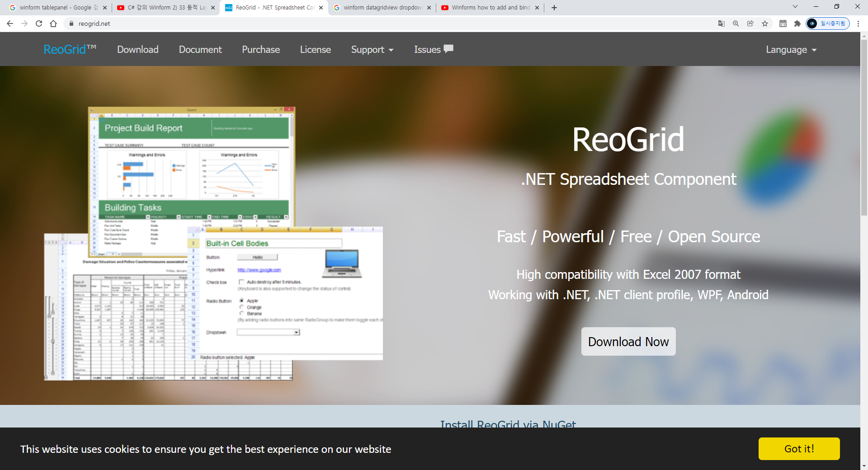Image resolution: width=868 pixels, height=470 pixels.
Task: Close the C# Winform YouTube tab
Action: [x=213, y=8]
